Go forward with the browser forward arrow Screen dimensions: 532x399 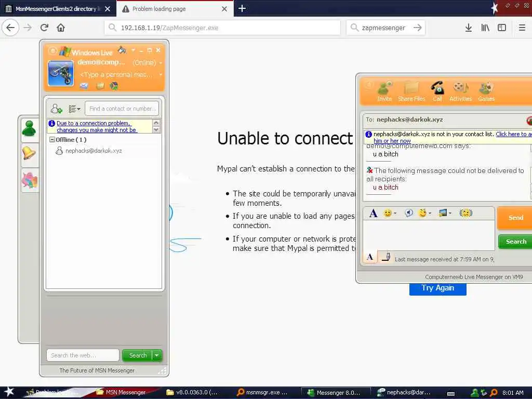coord(28,28)
